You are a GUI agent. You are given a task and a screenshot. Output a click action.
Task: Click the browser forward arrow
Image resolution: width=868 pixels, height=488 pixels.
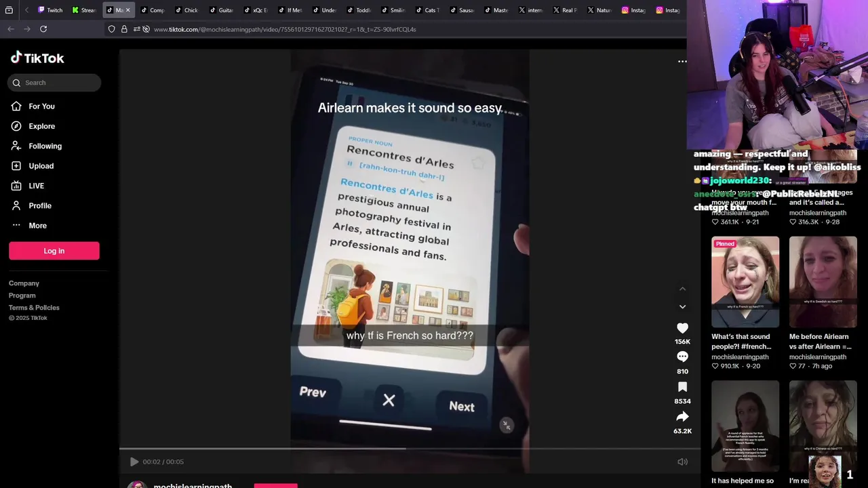click(x=27, y=29)
